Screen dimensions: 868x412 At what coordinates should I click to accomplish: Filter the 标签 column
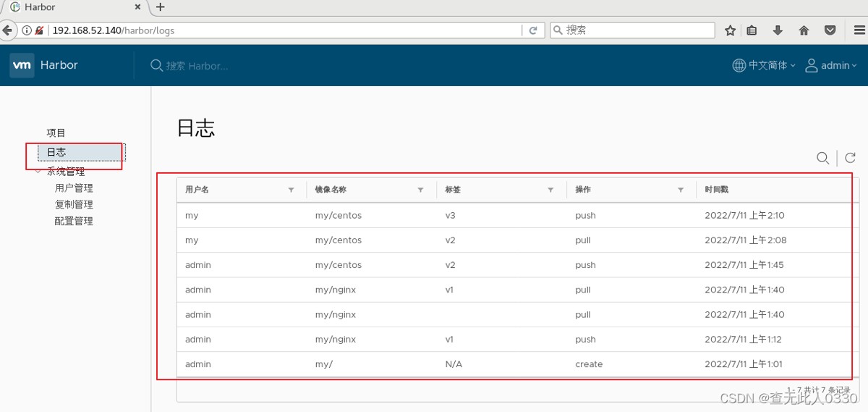pyautogui.click(x=551, y=190)
